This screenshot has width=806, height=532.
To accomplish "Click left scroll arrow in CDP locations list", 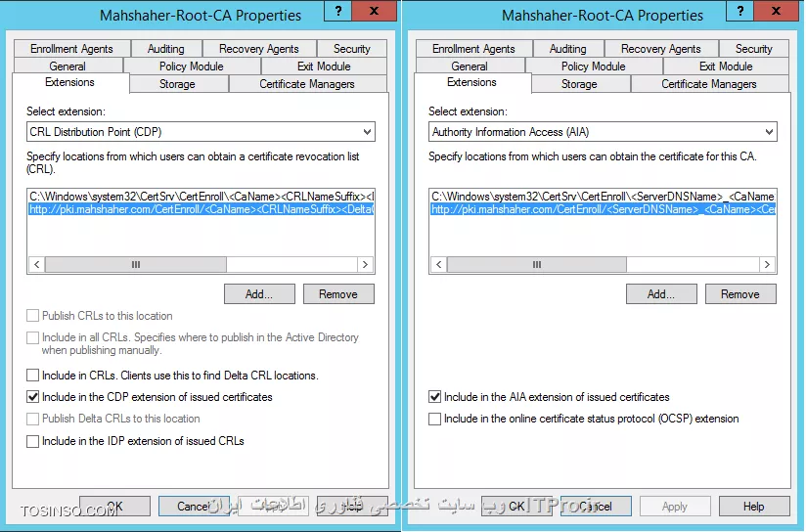I will point(36,264).
